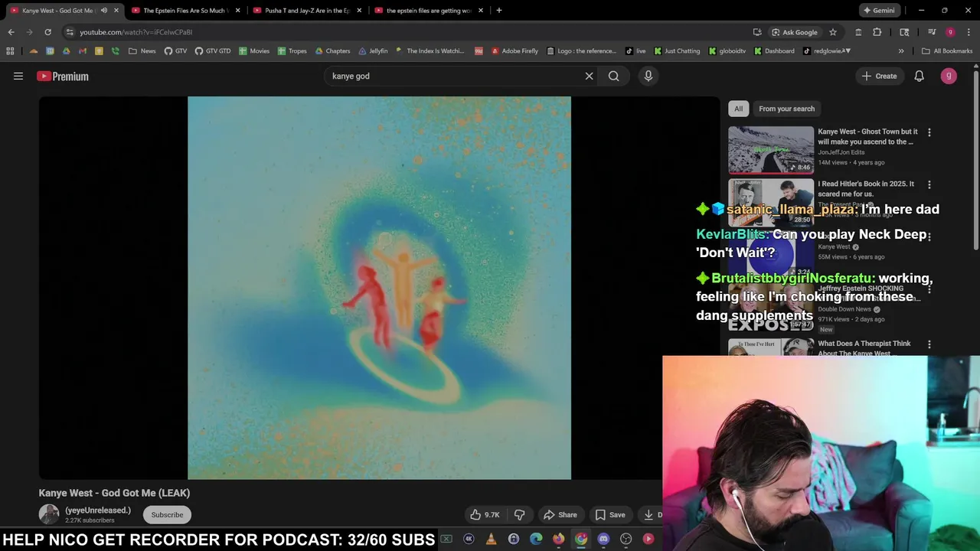Open the Gemini button in Chrome
Viewport: 980px width, 551px height.
point(878,11)
